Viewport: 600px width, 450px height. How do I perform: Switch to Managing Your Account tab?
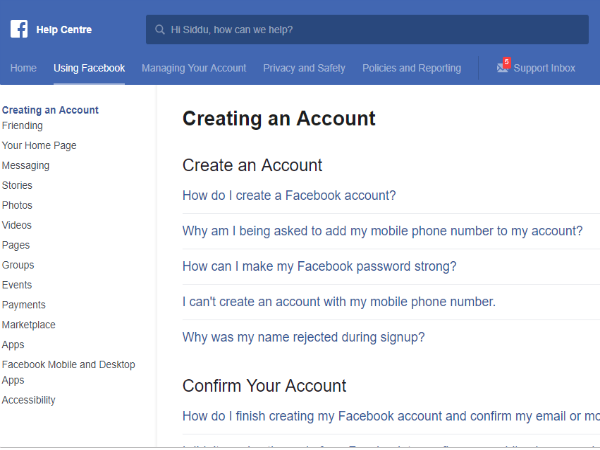point(194,68)
